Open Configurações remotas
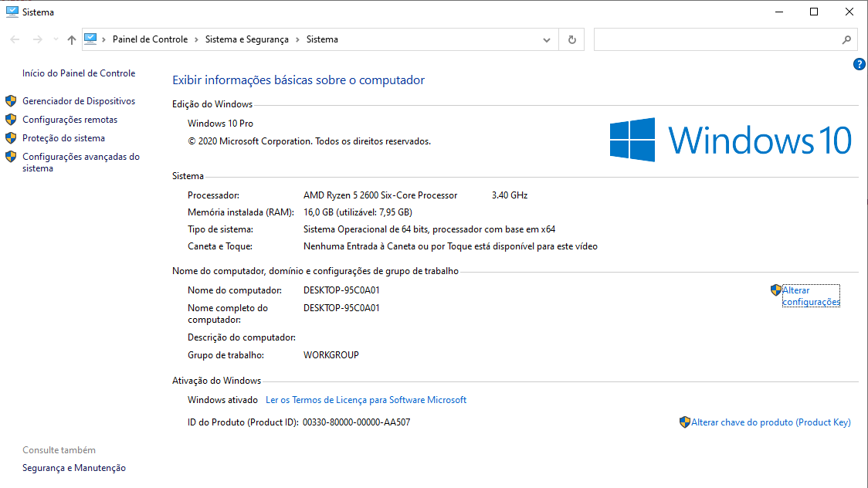 point(70,120)
